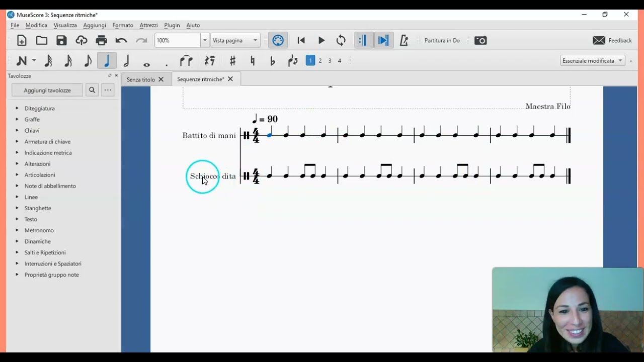The height and width of the screenshot is (362, 644).
Task: Open zoom level 100% dropdown
Action: 205,41
